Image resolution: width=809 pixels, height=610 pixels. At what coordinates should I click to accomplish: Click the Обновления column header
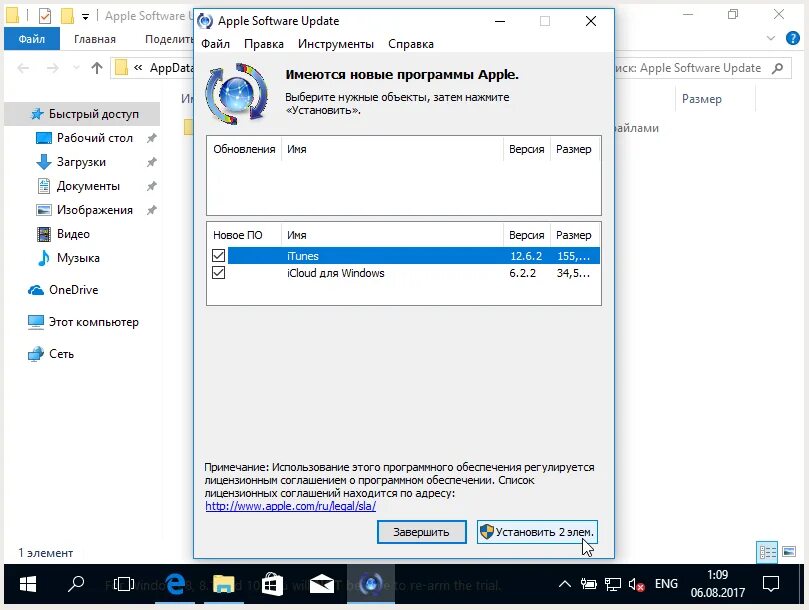point(244,149)
